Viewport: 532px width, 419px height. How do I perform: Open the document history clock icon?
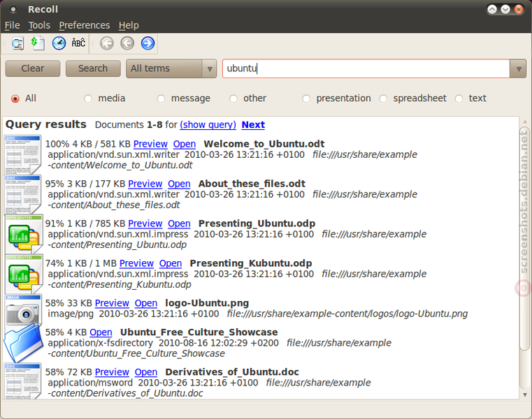[x=59, y=43]
